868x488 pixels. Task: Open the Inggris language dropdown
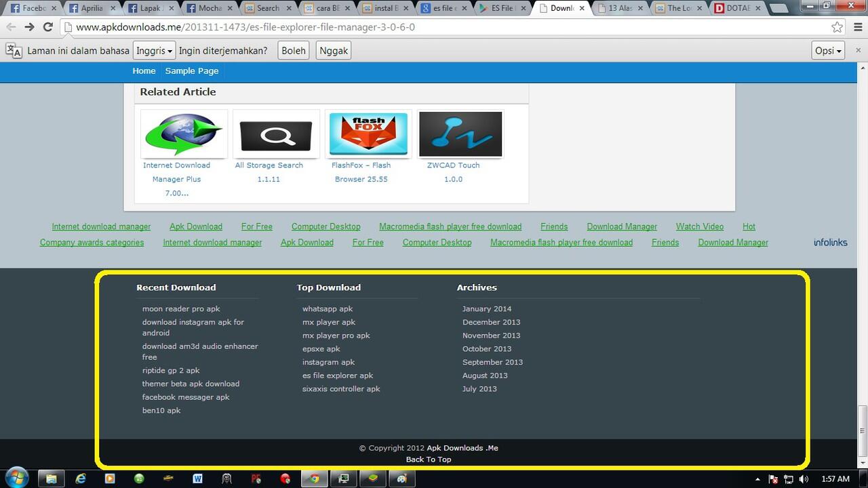point(154,51)
